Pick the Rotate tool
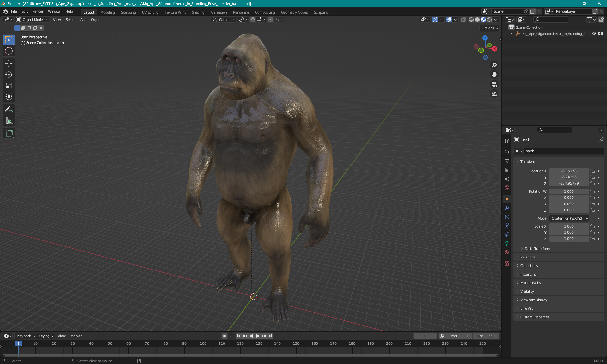The height and width of the screenshot is (364, 607). click(x=9, y=75)
